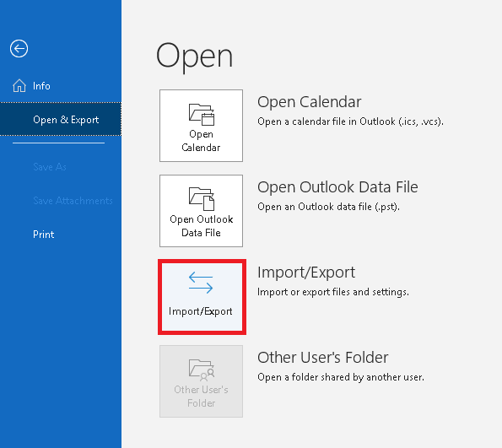Click the Import/Export heading text
Image resolution: width=502 pixels, height=448 pixels.
(x=306, y=273)
